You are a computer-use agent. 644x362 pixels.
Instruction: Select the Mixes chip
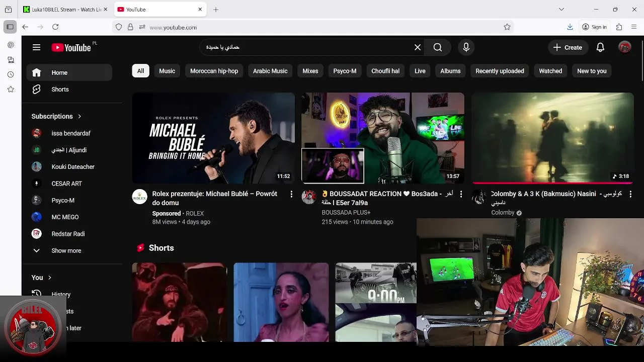pos(310,71)
